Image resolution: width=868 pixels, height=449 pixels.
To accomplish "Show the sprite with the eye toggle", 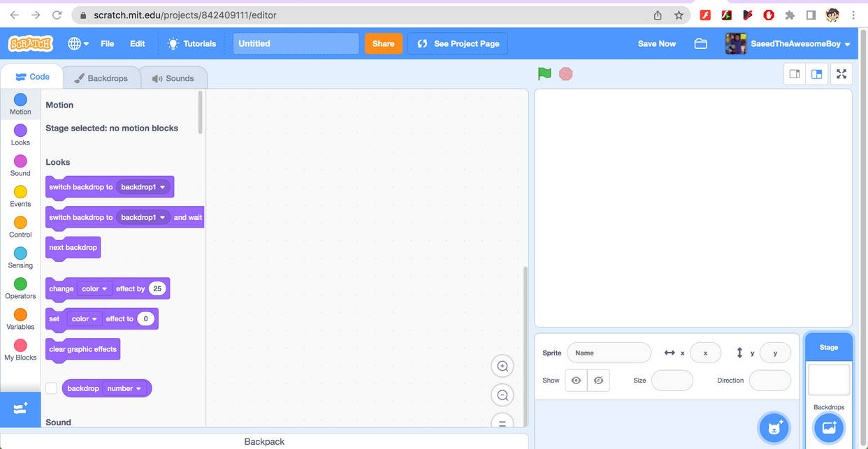I will pyautogui.click(x=576, y=380).
